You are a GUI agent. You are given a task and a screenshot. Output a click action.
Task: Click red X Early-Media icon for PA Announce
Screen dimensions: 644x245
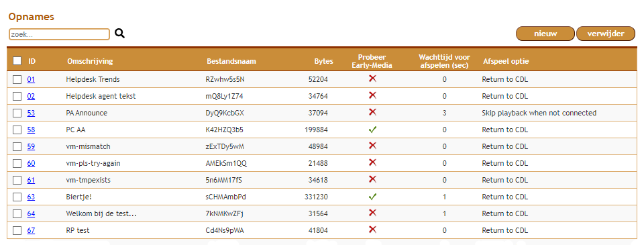click(x=372, y=112)
